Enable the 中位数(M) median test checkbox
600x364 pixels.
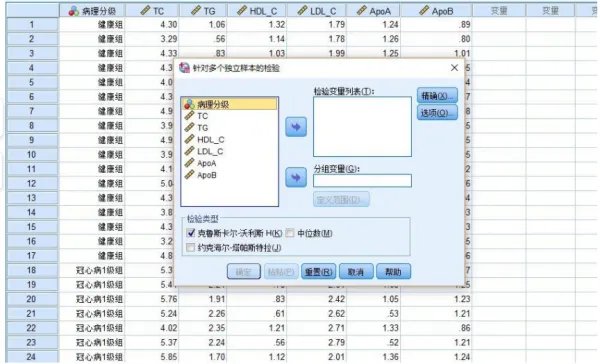[x=290, y=233]
